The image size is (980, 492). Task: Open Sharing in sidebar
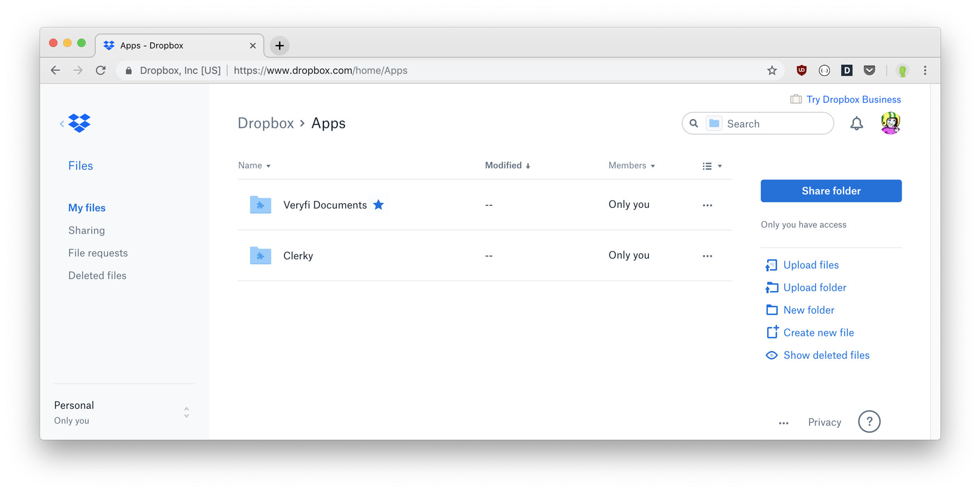(87, 230)
